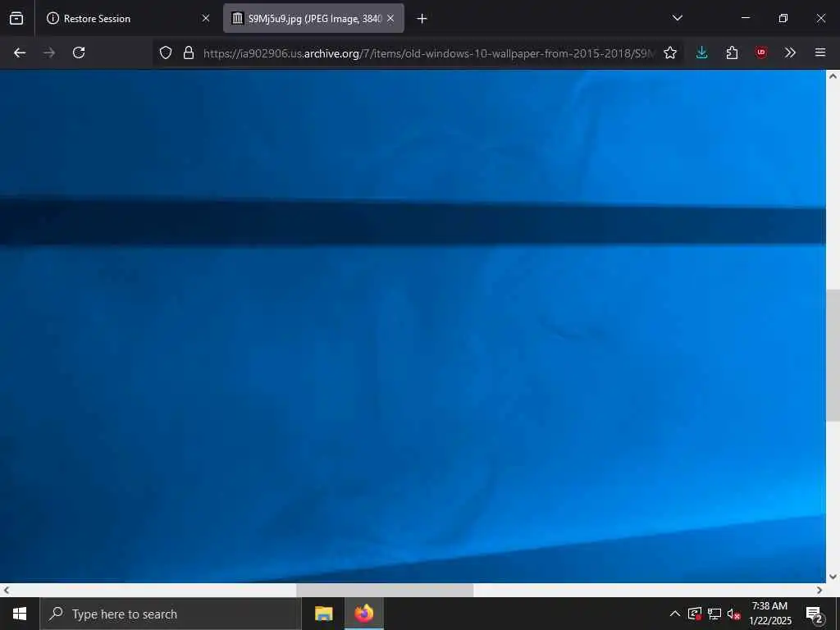Open File Explorer from the taskbar

tap(323, 614)
